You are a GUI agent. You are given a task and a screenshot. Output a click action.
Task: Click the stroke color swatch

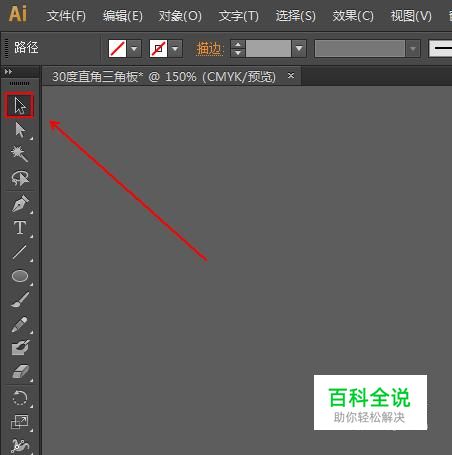(x=158, y=49)
